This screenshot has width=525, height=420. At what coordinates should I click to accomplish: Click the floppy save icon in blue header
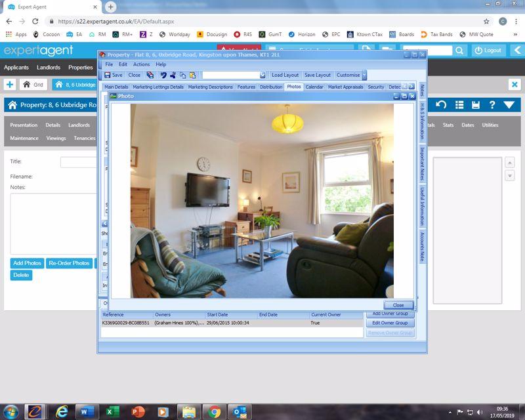click(x=475, y=105)
